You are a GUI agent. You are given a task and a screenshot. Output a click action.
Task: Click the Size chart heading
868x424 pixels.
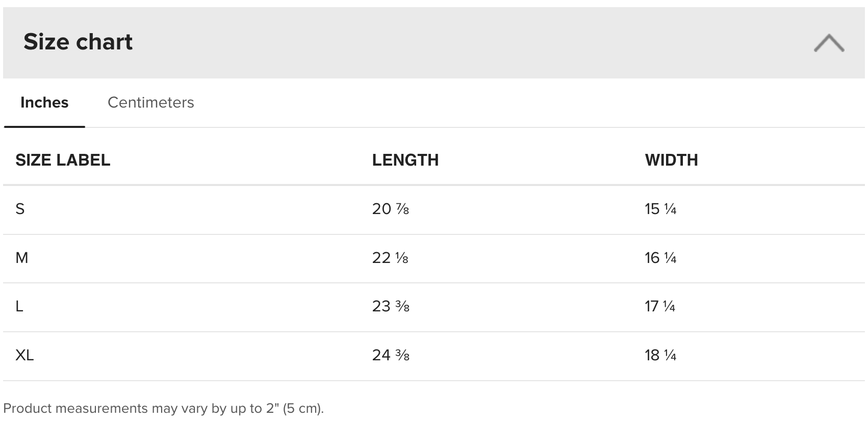(x=78, y=42)
